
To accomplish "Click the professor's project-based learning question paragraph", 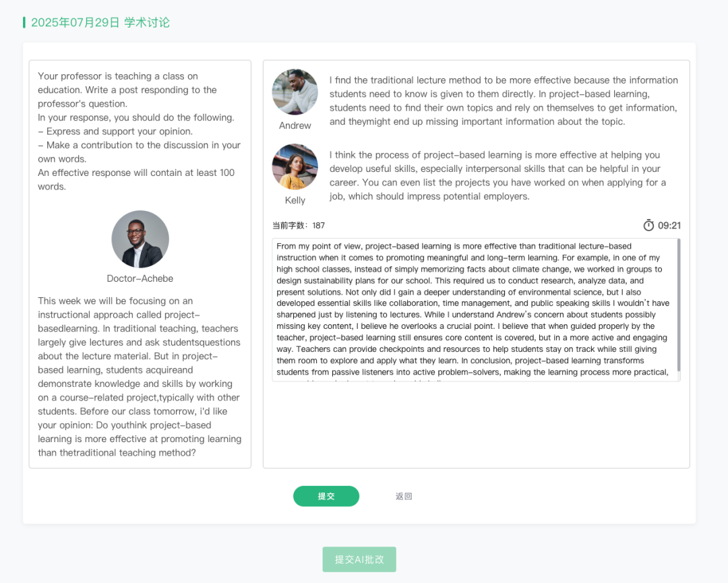I will click(140, 377).
